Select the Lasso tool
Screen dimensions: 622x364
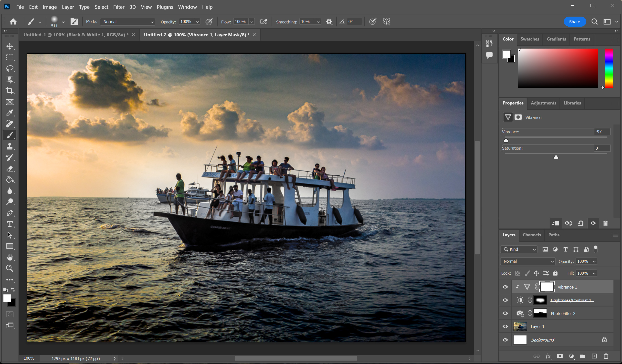[10, 68]
